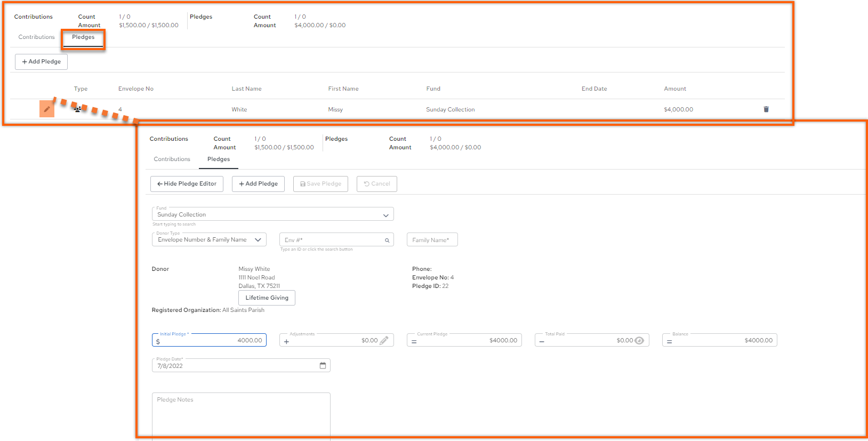Search envelope number with magnifier icon
Image resolution: width=868 pixels, height=441 pixels.
387,240
